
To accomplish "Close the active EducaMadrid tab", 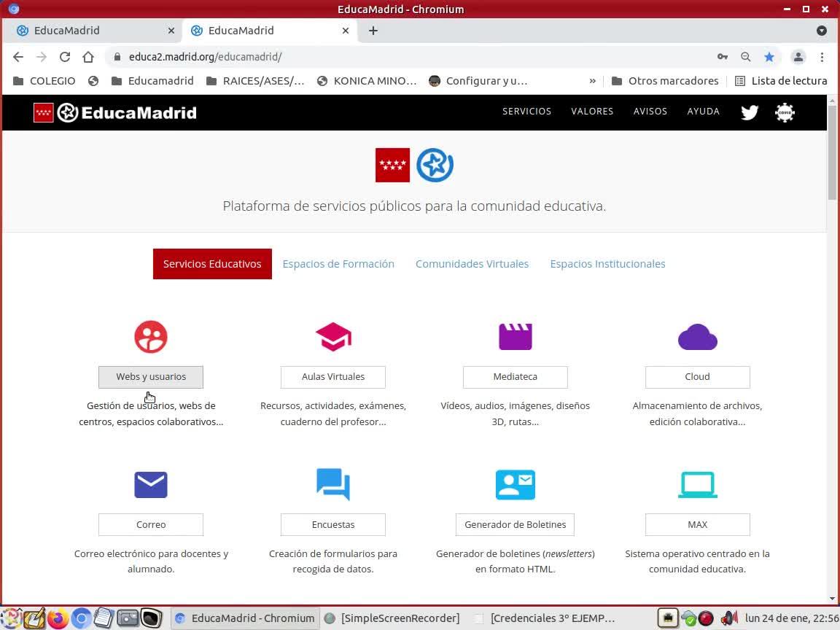I will [x=346, y=31].
